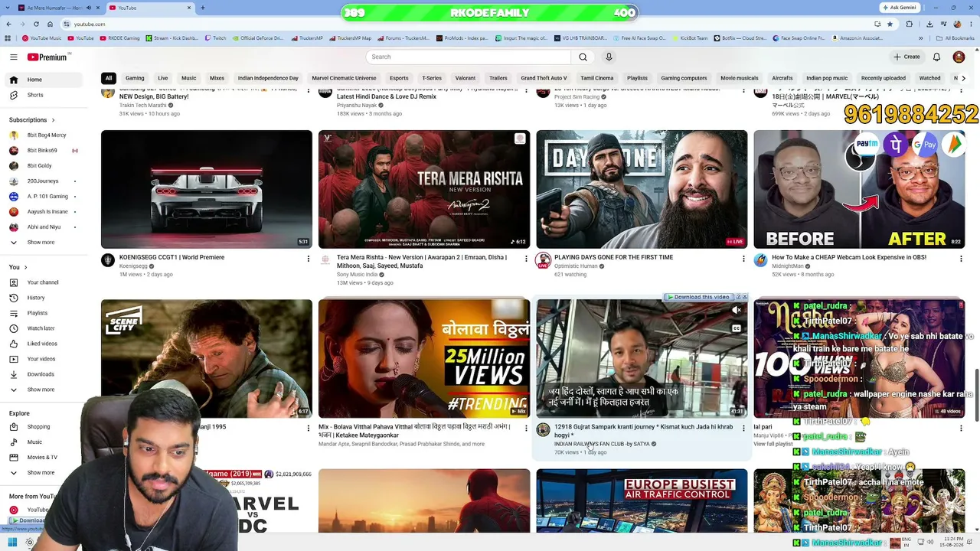Select the Marvel Cinematic Universe chip
The width and height of the screenshot is (980, 551).
click(x=344, y=78)
